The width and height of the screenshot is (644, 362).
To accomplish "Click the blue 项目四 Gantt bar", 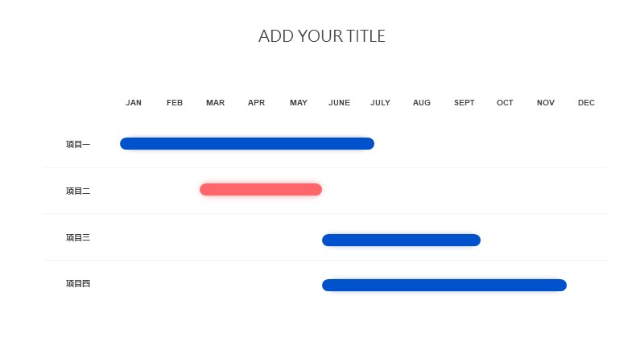I will [x=444, y=285].
